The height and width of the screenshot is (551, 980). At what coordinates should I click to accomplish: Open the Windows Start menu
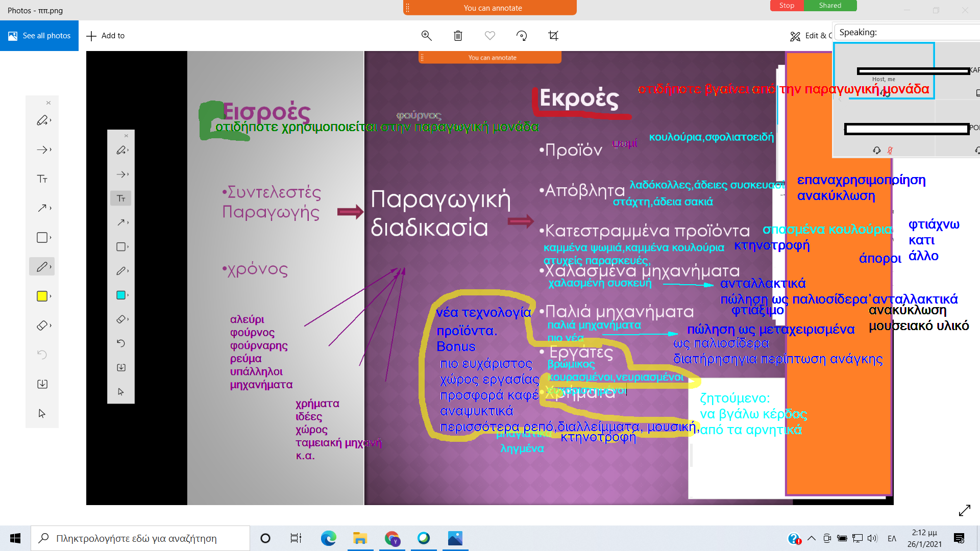[x=15, y=538]
